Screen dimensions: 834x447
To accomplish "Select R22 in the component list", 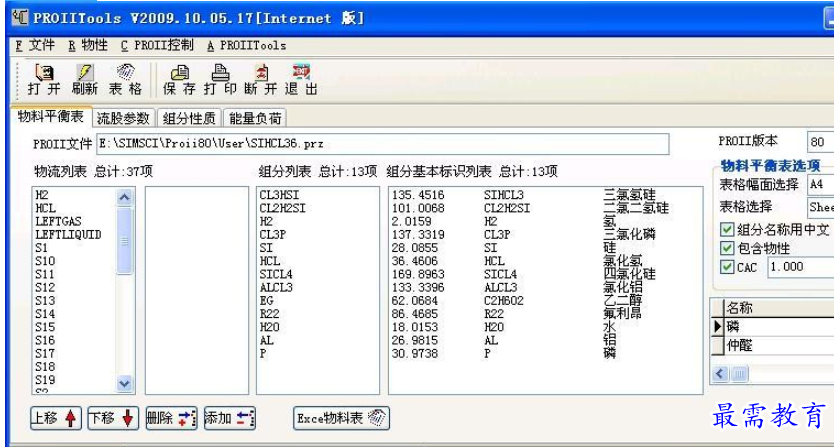I will click(270, 314).
